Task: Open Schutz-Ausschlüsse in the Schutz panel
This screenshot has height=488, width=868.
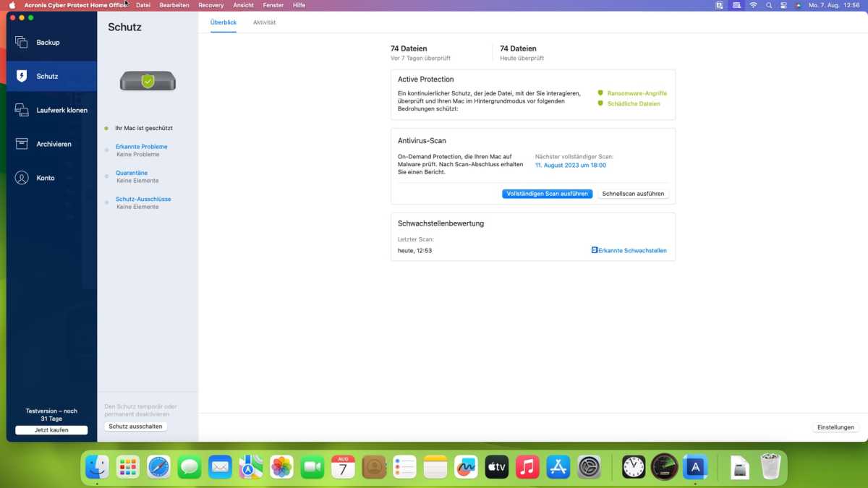Action: [x=143, y=199]
